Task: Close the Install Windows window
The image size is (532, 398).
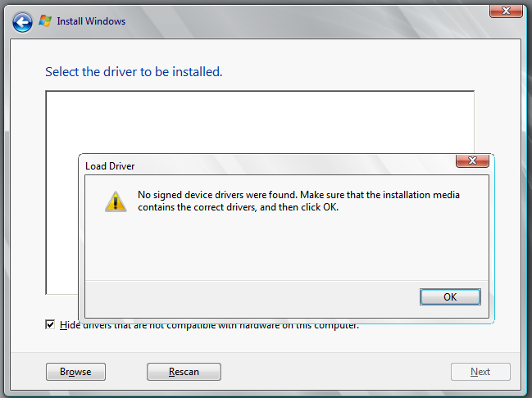Action: pos(507,10)
